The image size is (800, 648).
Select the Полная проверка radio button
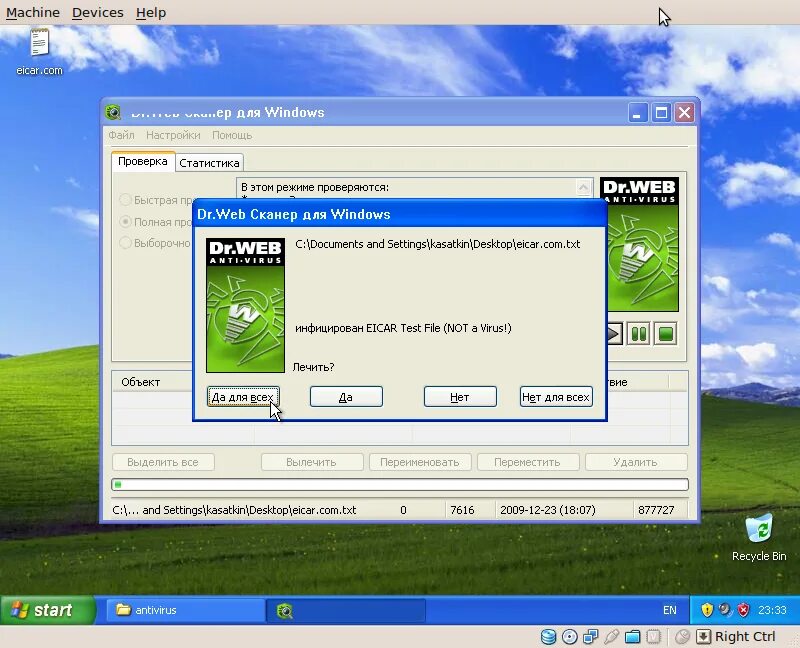coord(125,222)
